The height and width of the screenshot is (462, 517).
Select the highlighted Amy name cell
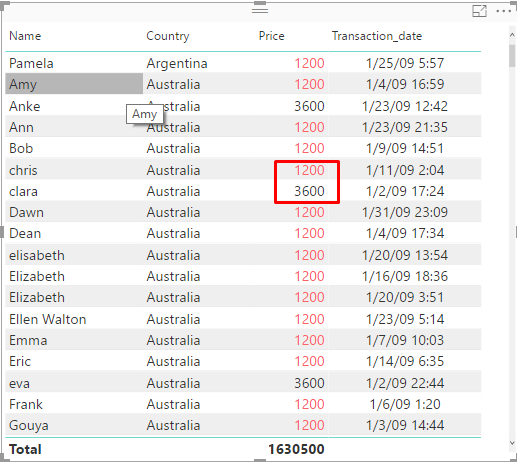(x=74, y=84)
